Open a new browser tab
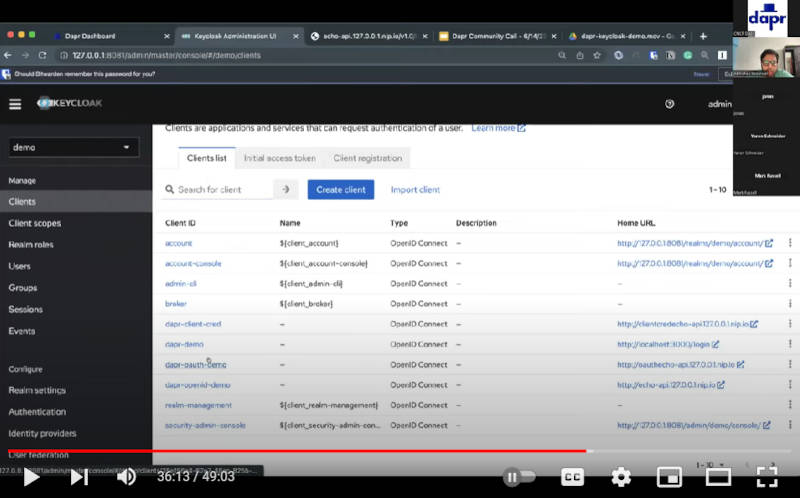The height and width of the screenshot is (498, 800). point(703,36)
